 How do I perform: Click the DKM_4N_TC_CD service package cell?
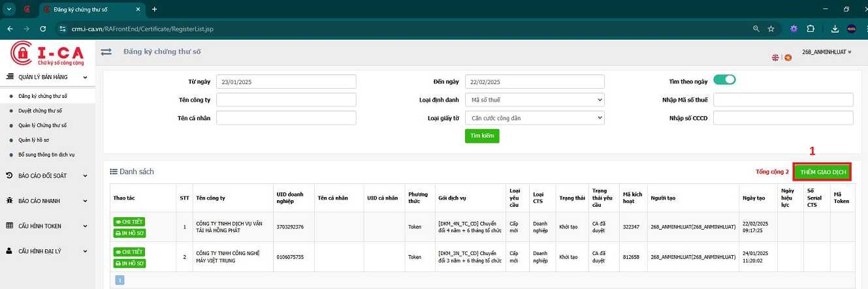(470, 227)
